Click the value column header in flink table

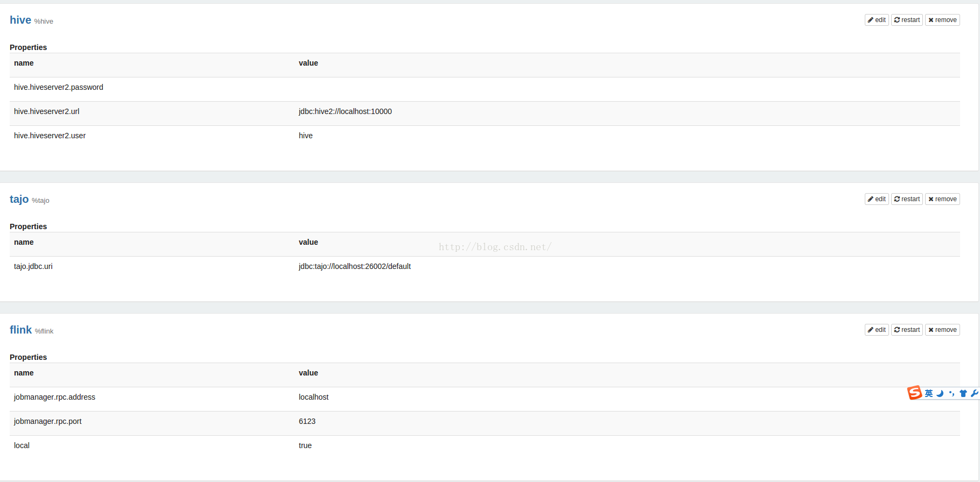coord(309,373)
